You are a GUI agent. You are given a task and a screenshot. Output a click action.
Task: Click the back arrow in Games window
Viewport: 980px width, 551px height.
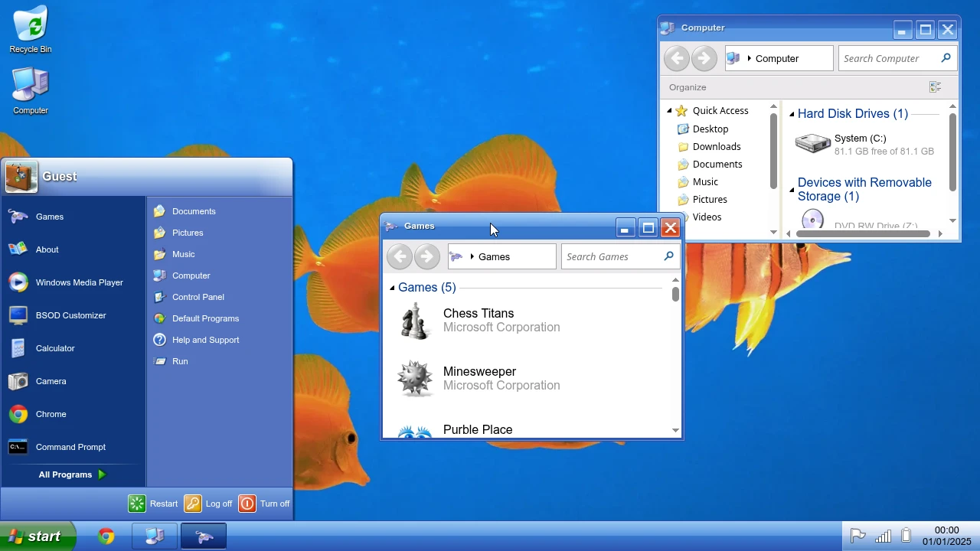tap(400, 256)
